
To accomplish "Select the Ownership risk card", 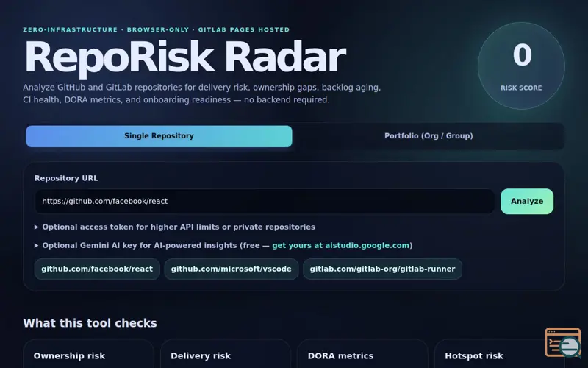I will pyautogui.click(x=88, y=355).
